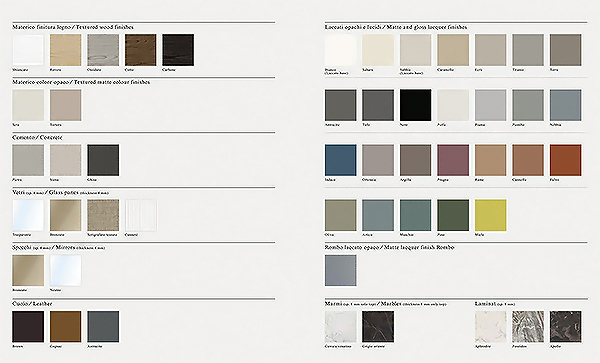Select the dark veined marble swatch

(x=378, y=326)
